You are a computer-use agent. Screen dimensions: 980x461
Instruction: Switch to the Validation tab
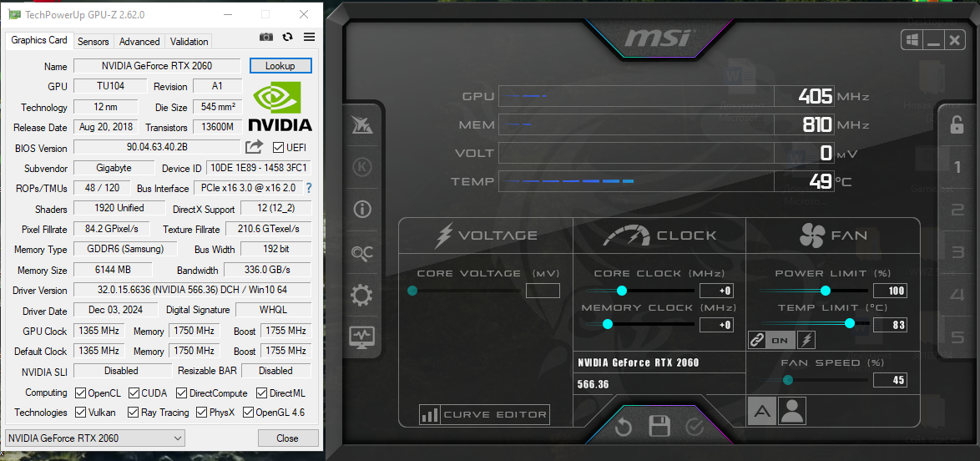pos(189,41)
